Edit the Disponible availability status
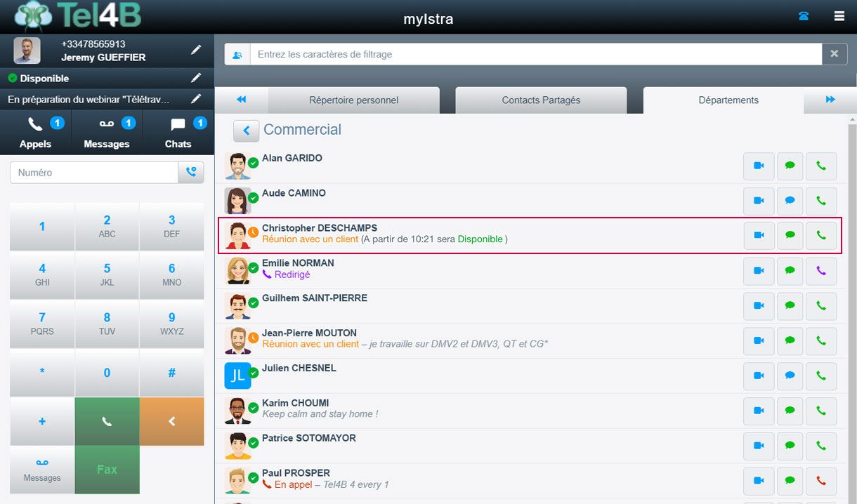 (196, 78)
